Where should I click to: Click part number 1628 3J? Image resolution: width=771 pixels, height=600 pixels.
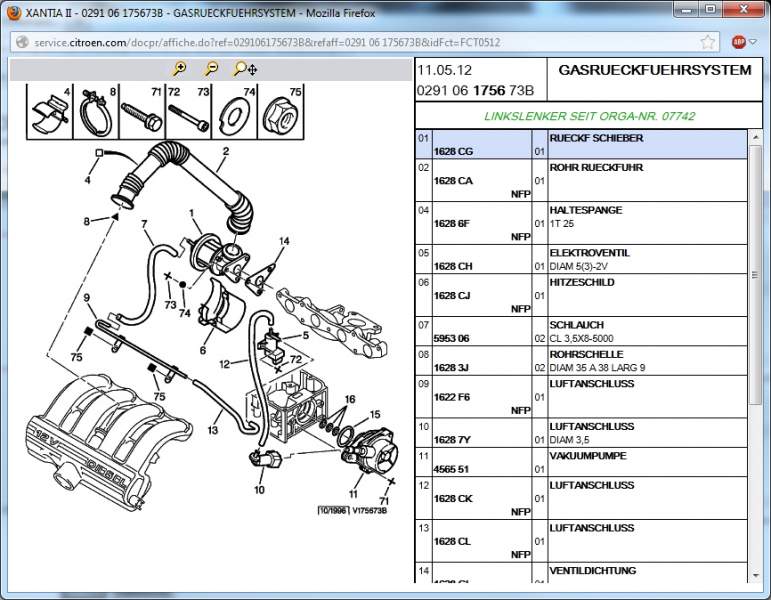[451, 367]
